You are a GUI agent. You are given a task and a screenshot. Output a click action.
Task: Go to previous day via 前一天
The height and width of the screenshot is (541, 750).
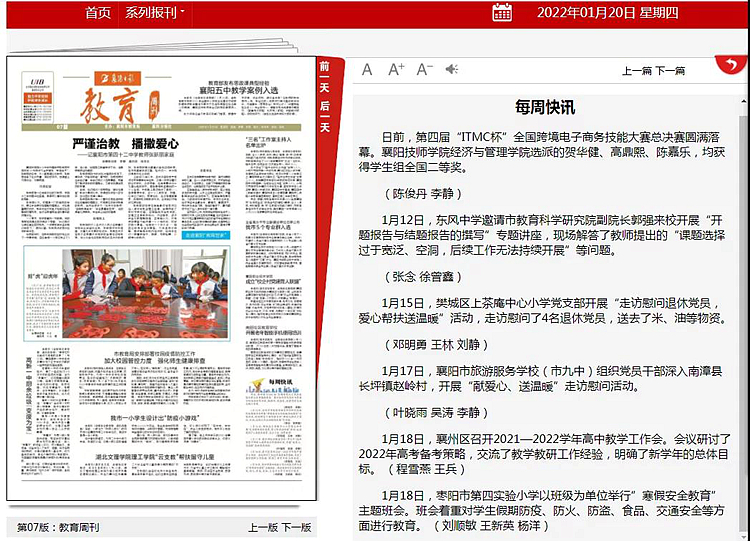coord(325,77)
